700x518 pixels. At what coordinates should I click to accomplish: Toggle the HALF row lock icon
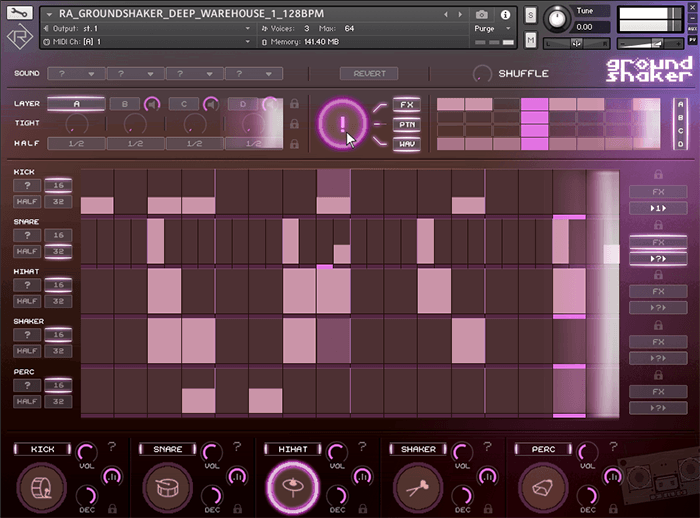click(294, 144)
